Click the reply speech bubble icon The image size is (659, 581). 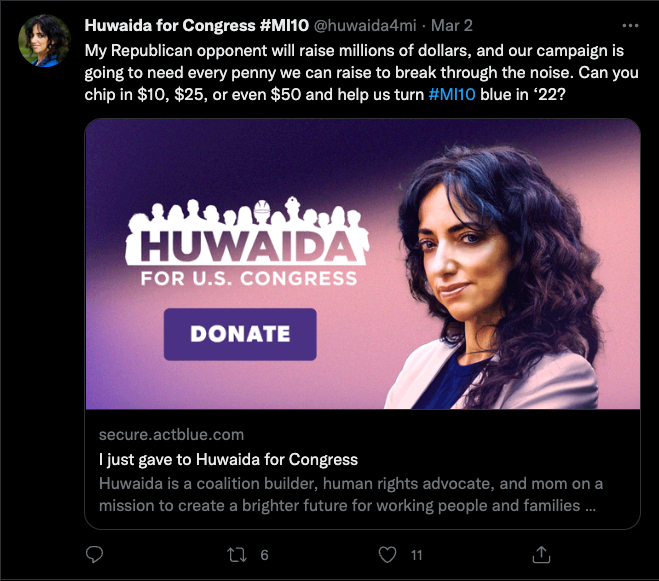(x=94, y=555)
